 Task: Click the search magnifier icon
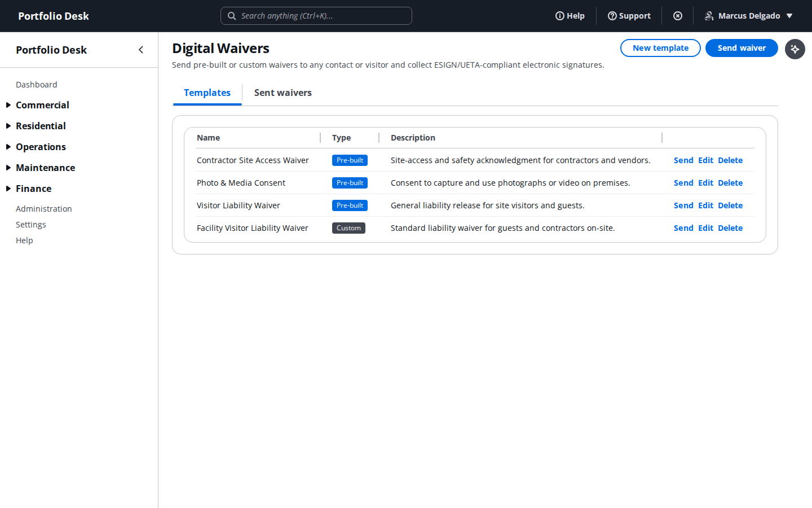[232, 16]
